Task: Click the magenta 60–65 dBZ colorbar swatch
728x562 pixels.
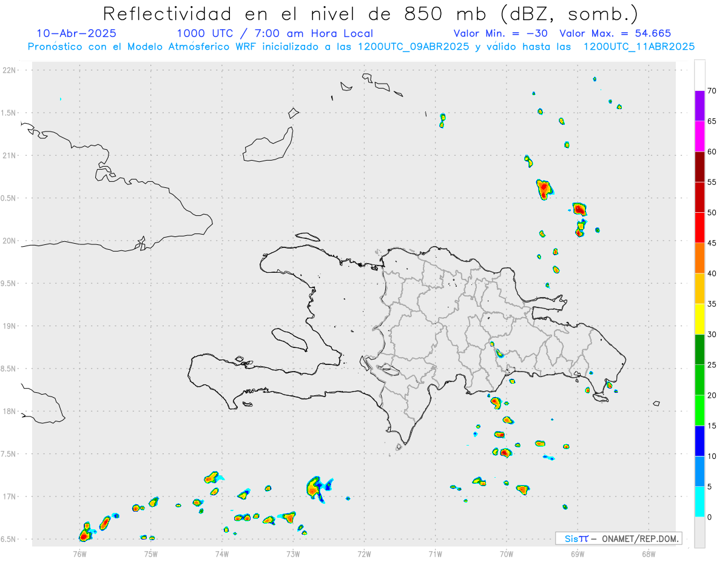Action: 699,136
